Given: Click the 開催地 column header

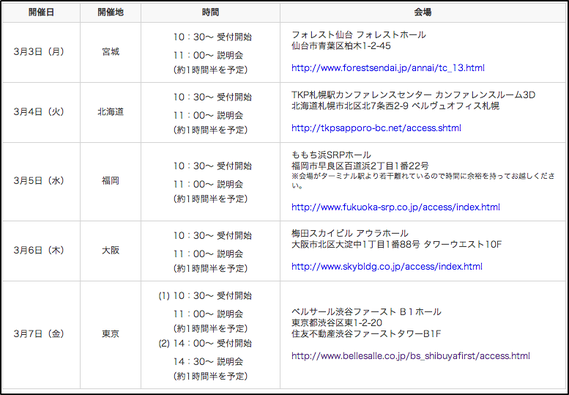Looking at the screenshot, I should [110, 12].
